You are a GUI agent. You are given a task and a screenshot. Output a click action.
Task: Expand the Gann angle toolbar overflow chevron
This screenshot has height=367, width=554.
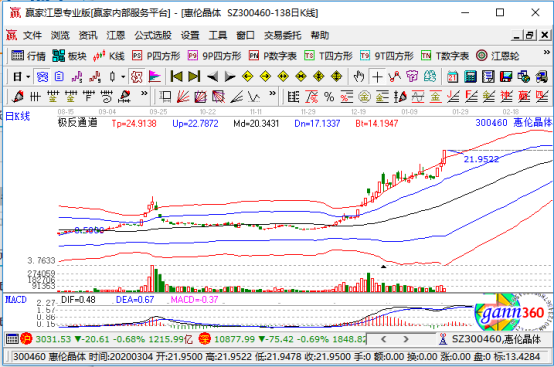pos(272,94)
